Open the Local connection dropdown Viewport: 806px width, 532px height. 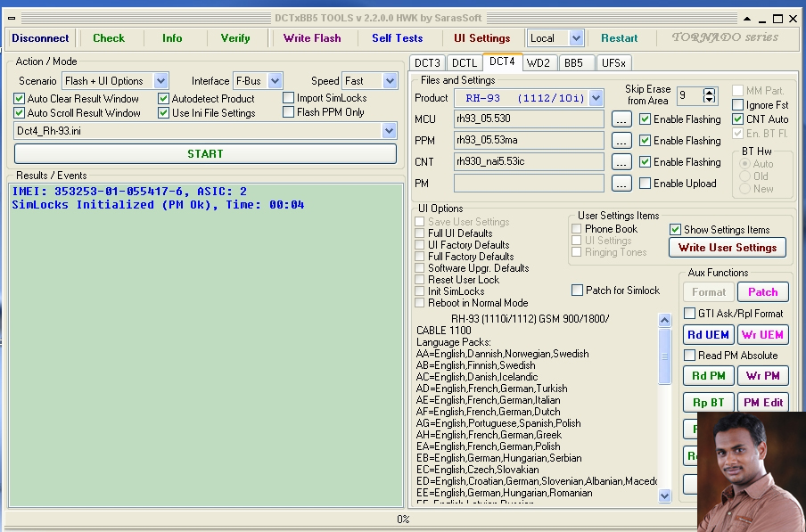[x=576, y=38]
